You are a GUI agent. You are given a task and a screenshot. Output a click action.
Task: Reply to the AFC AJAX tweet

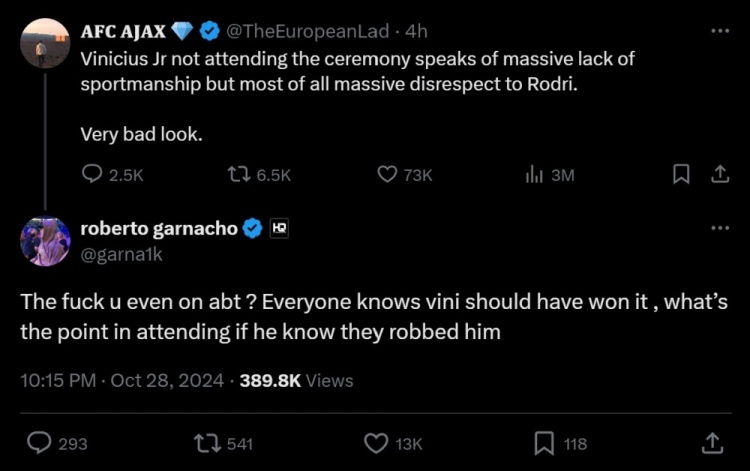click(x=93, y=174)
